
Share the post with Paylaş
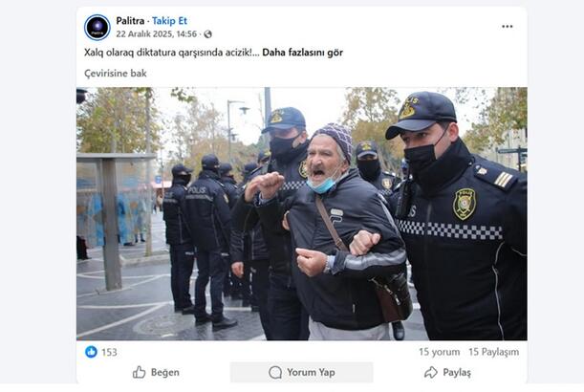click(447, 372)
